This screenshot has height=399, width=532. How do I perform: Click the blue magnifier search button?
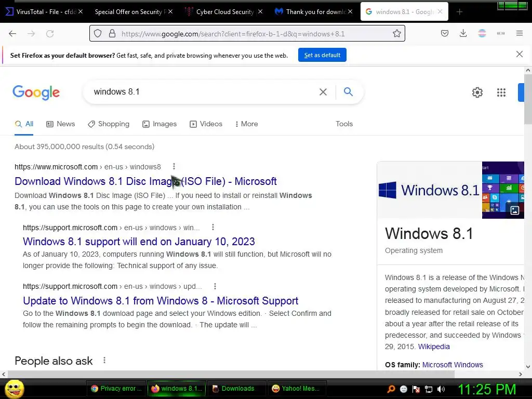coord(348,91)
